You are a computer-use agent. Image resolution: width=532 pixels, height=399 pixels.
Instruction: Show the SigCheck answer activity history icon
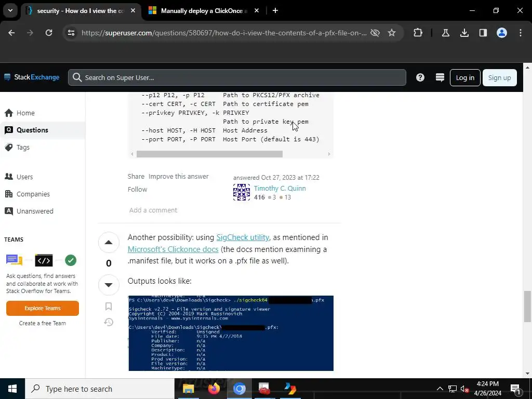point(109,322)
